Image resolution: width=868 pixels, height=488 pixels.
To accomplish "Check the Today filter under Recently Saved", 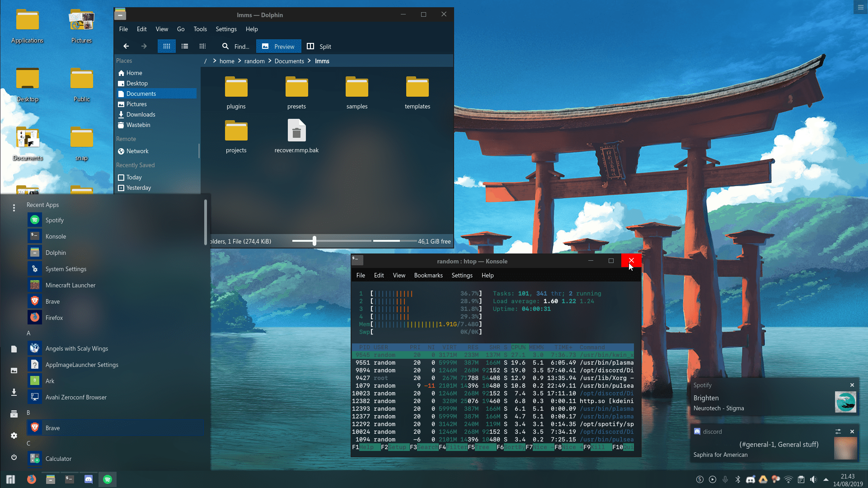I will 121,177.
